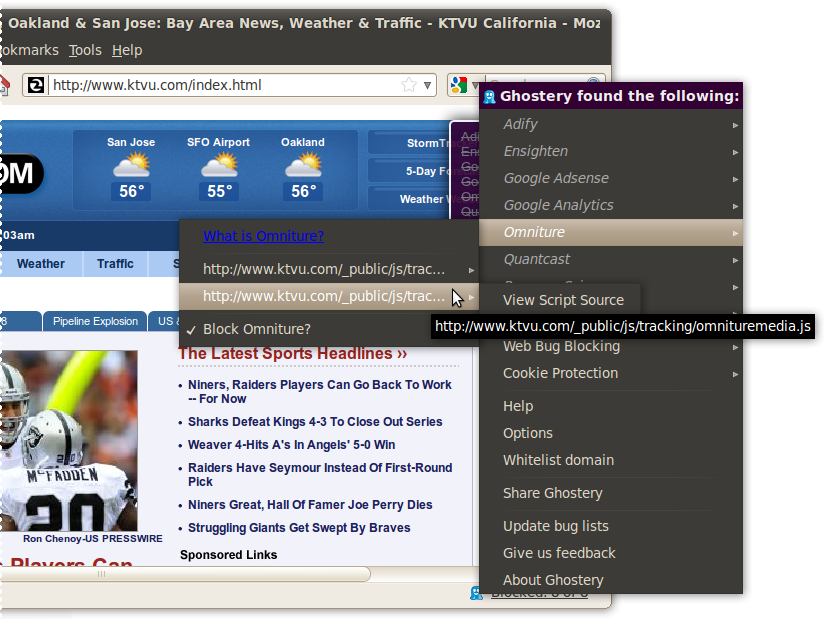Open Raiders Have Seymour headline link
The width and height of the screenshot is (825, 619).
point(320,474)
